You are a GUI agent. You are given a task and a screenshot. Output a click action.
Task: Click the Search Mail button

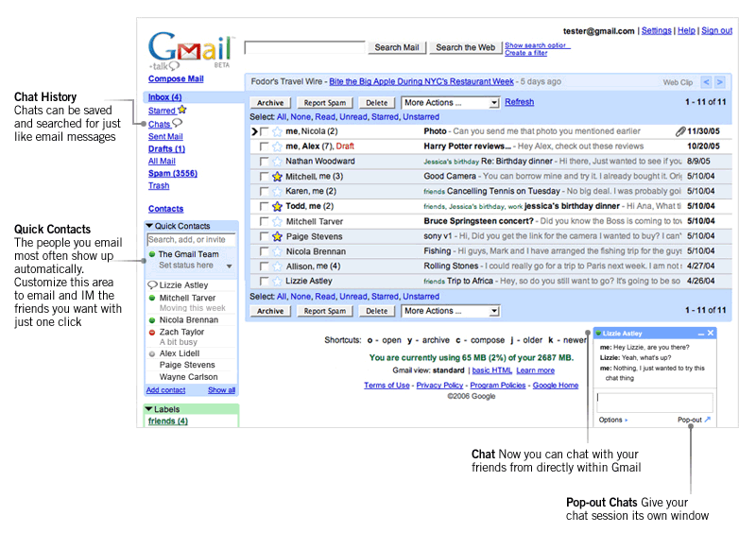397,47
